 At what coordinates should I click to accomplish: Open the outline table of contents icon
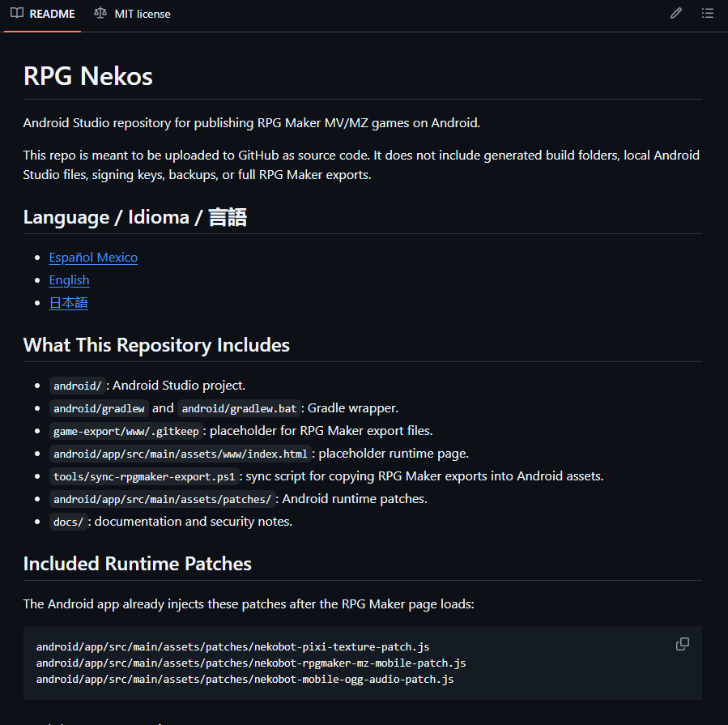tap(708, 14)
